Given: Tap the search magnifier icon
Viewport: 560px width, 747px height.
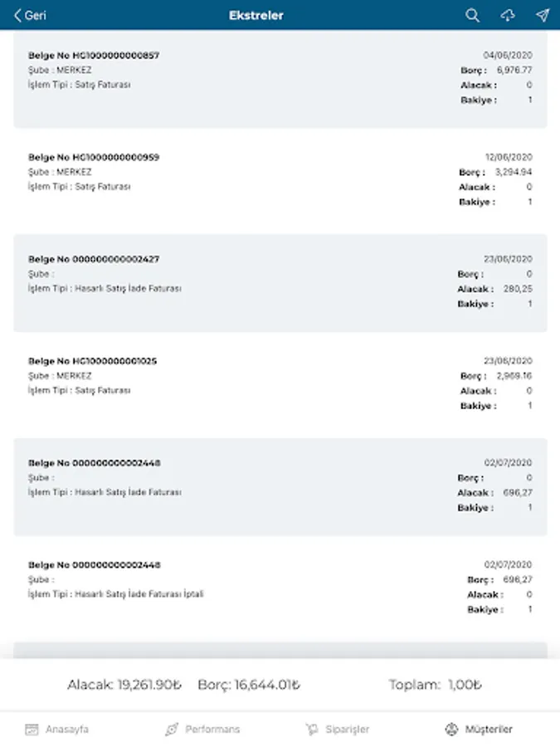Looking at the screenshot, I should coord(473,16).
